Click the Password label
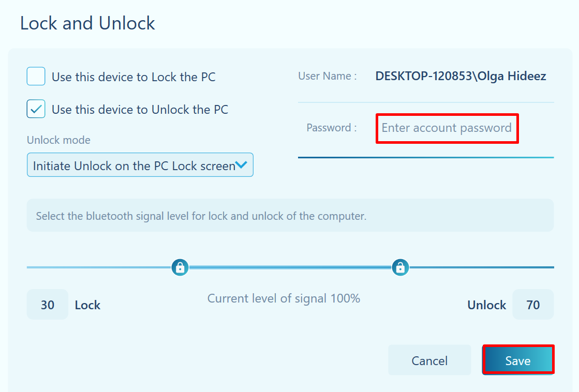The image size is (579, 392). tap(332, 128)
